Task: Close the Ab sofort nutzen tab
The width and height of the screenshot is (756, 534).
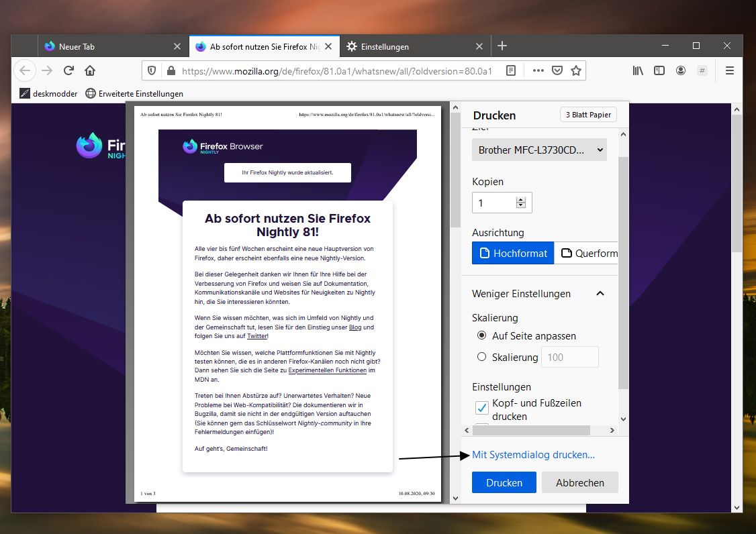Action: click(328, 46)
